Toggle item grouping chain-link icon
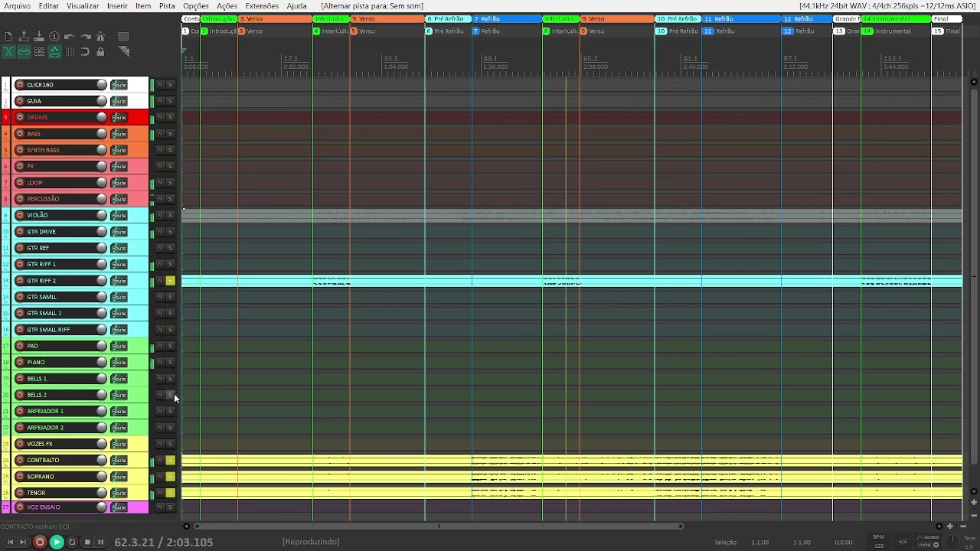 pyautogui.click(x=24, y=52)
